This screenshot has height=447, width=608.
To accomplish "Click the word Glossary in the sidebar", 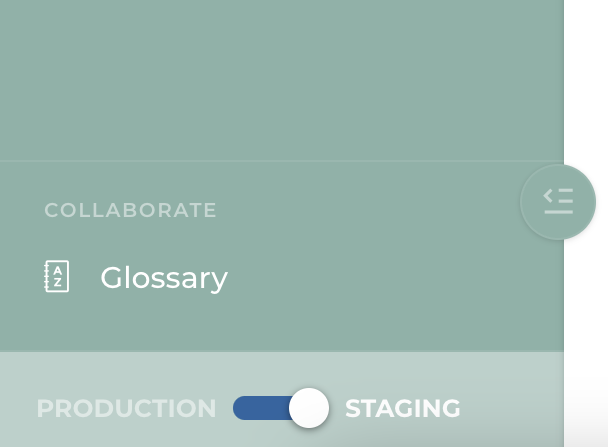I will (163, 277).
